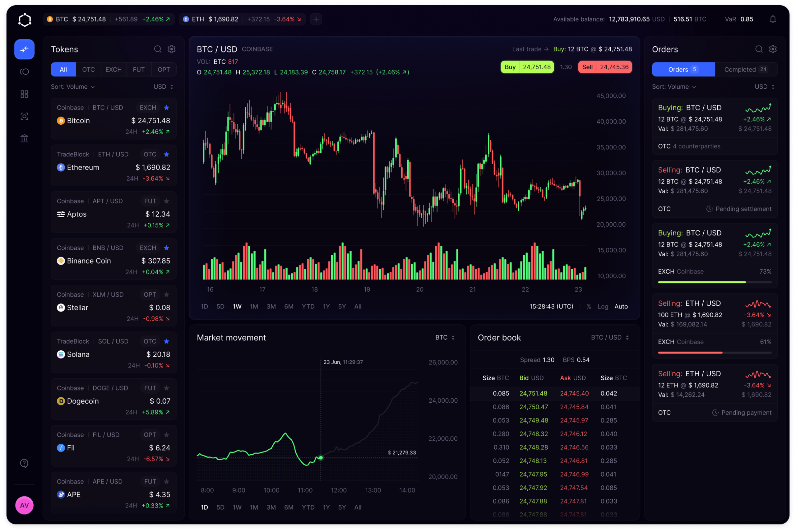Unfavorite the Bitcoin token star
The width and height of the screenshot is (796, 532).
click(x=166, y=108)
